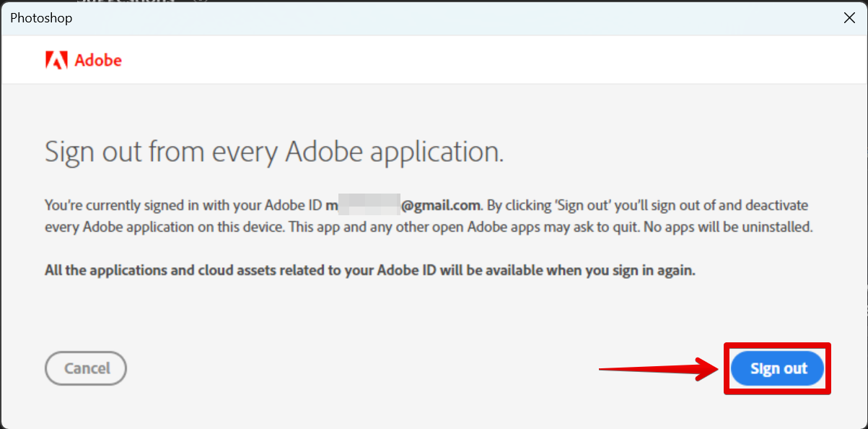Click the empty title bar area
Screen dimensions: 868x429
pos(433,18)
